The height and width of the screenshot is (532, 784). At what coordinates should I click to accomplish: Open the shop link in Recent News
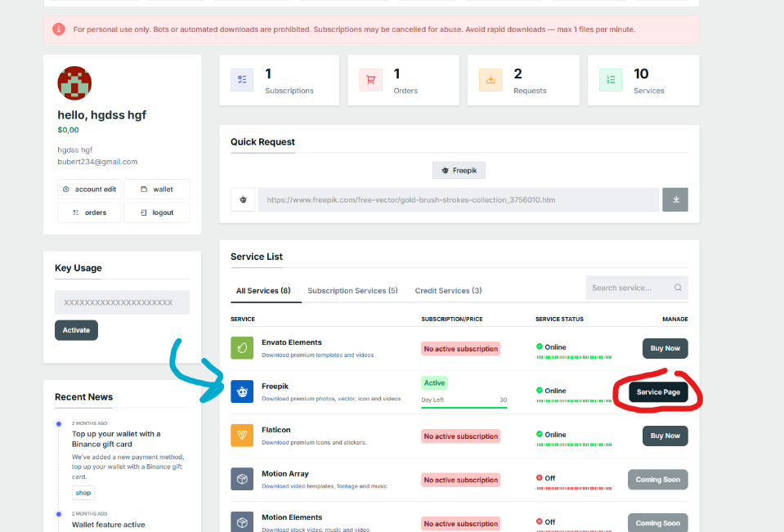coord(83,493)
